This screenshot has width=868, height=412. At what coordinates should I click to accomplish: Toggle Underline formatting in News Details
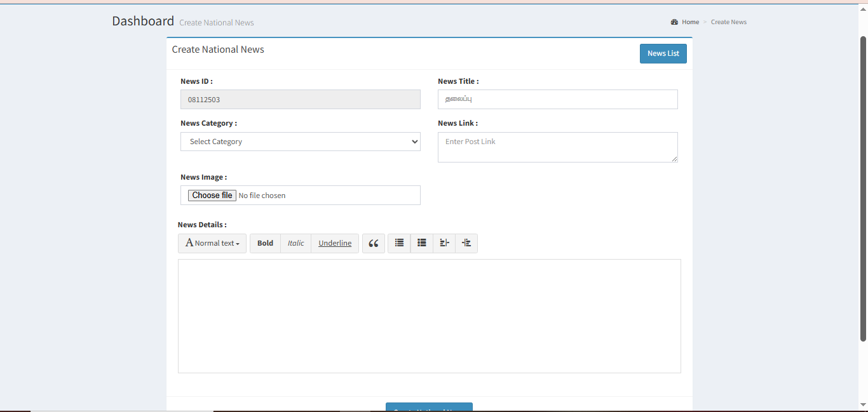point(335,243)
